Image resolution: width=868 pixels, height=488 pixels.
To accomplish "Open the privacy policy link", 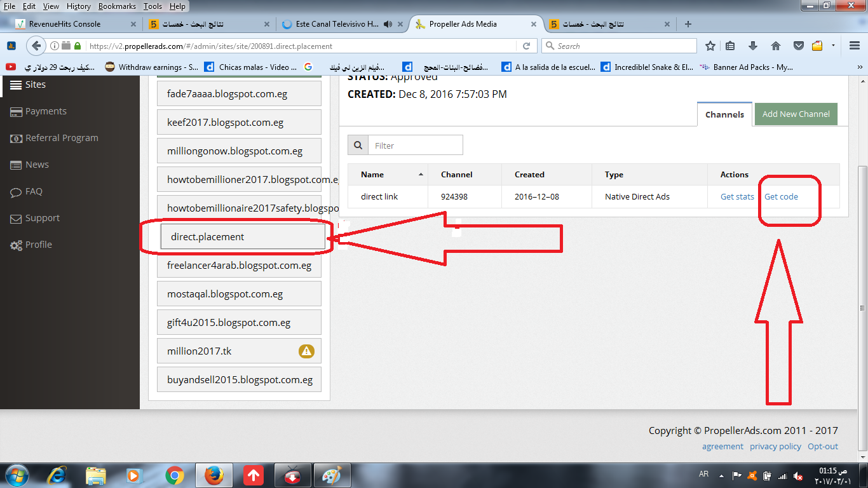I will pyautogui.click(x=775, y=446).
